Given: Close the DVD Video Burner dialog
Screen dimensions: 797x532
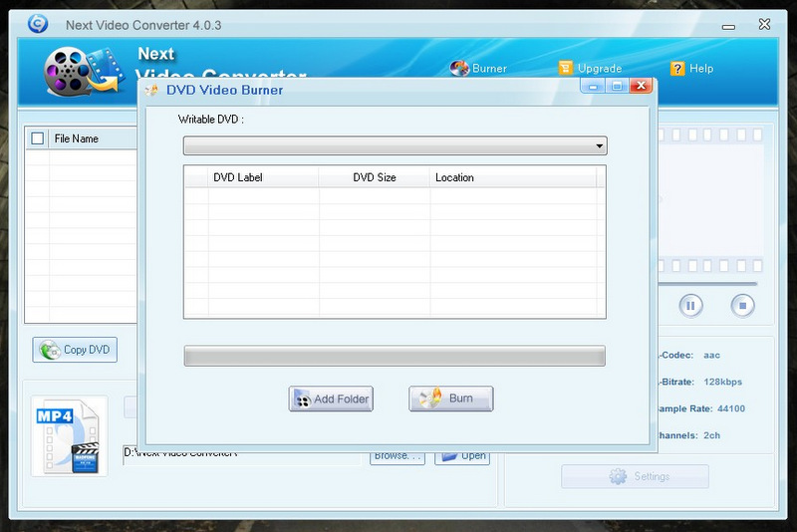Looking at the screenshot, I should 641,86.
